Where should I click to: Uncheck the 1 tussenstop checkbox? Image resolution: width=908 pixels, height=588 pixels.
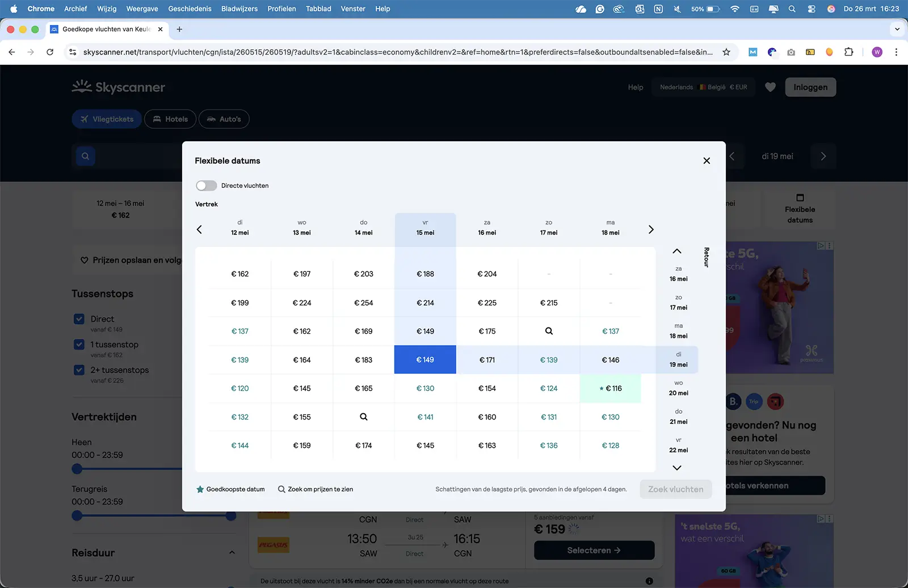(79, 345)
